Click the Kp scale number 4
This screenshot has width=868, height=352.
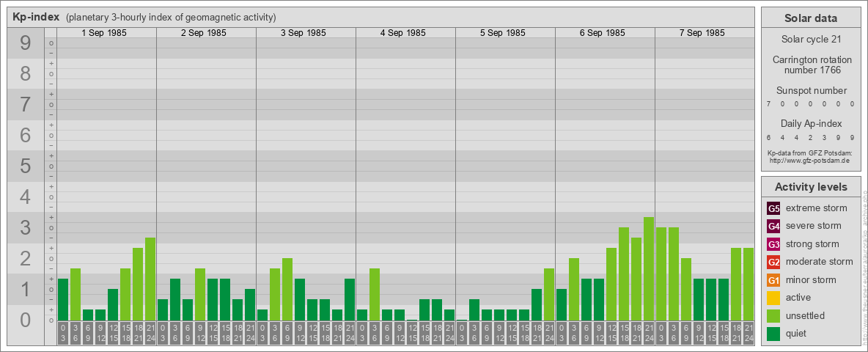click(26, 197)
